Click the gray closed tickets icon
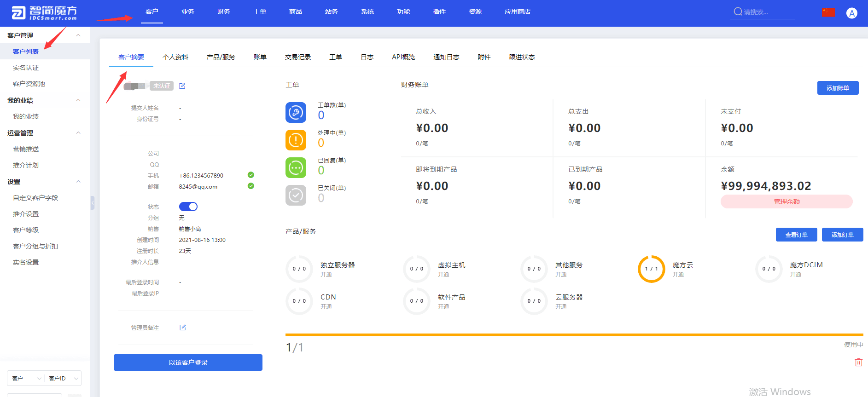This screenshot has height=397, width=868. (x=296, y=195)
